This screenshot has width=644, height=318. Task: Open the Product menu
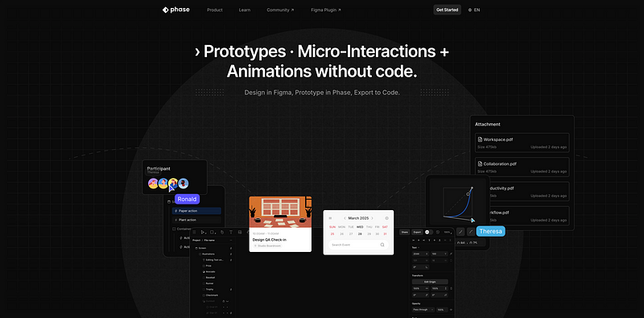tap(215, 10)
